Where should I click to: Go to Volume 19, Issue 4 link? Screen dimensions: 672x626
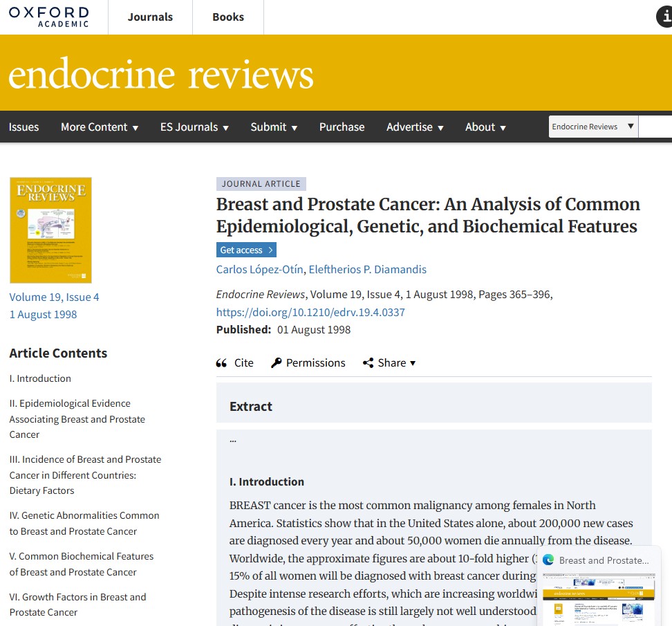(54, 297)
